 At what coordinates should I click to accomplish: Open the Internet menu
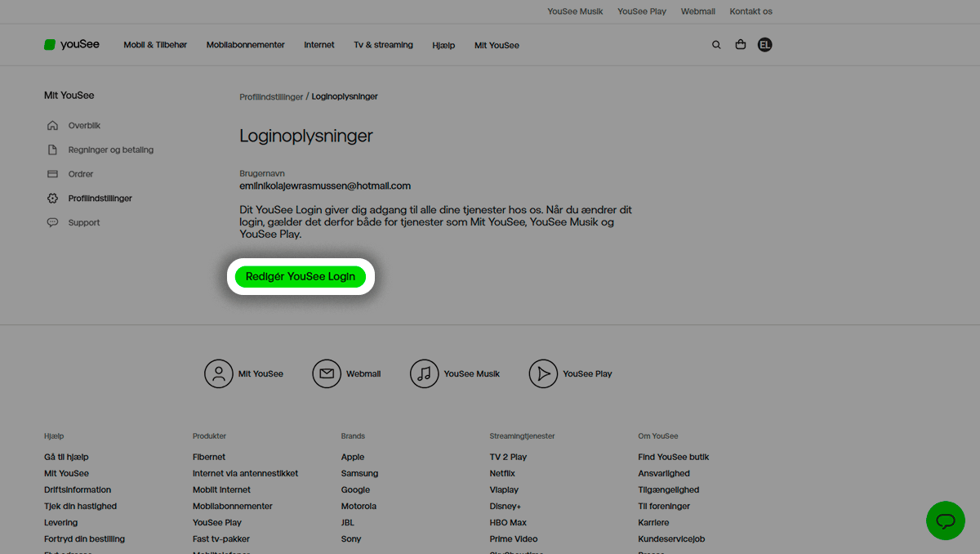[x=319, y=45]
